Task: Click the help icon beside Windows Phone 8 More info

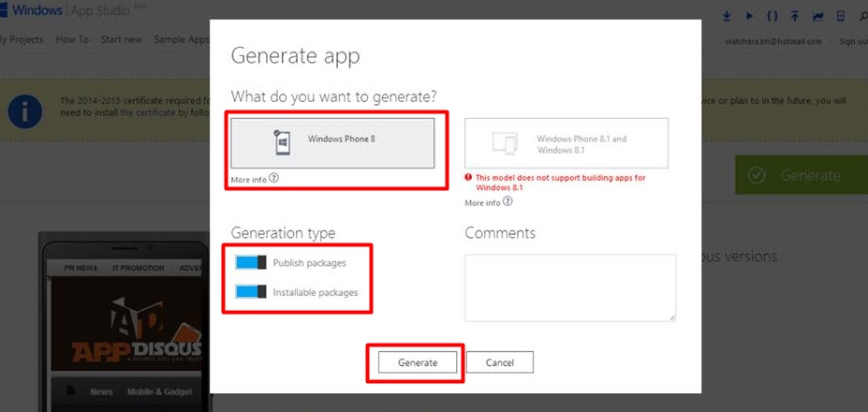Action: (274, 178)
